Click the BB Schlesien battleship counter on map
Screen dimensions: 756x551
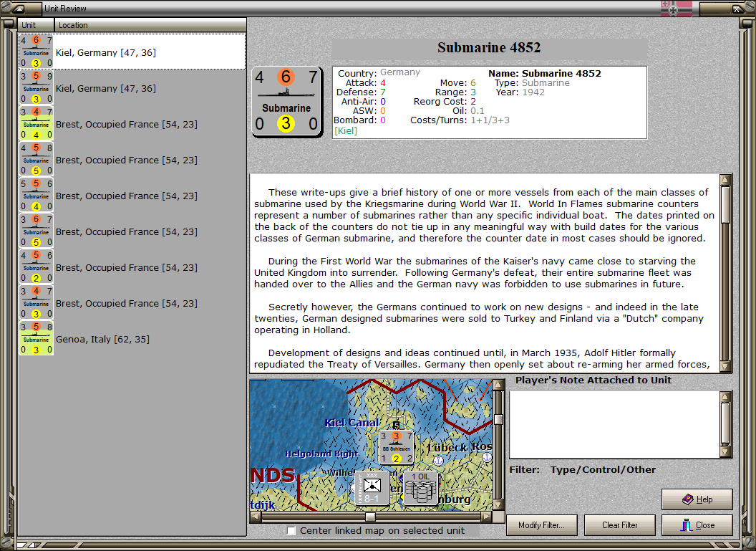[396, 447]
